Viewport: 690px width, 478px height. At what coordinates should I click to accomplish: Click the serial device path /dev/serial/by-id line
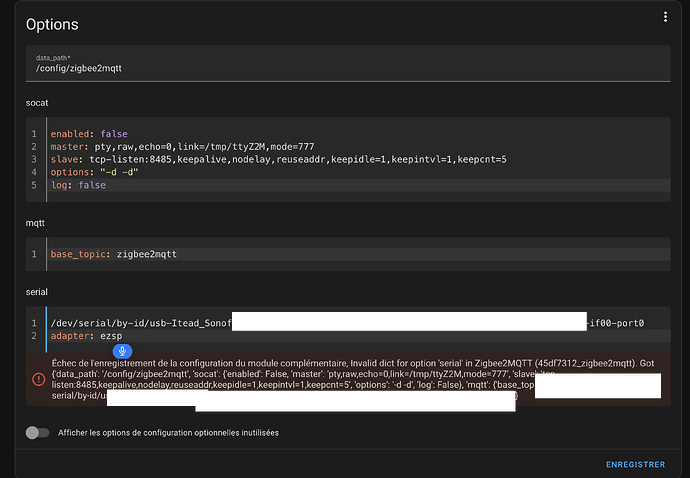(x=140, y=323)
